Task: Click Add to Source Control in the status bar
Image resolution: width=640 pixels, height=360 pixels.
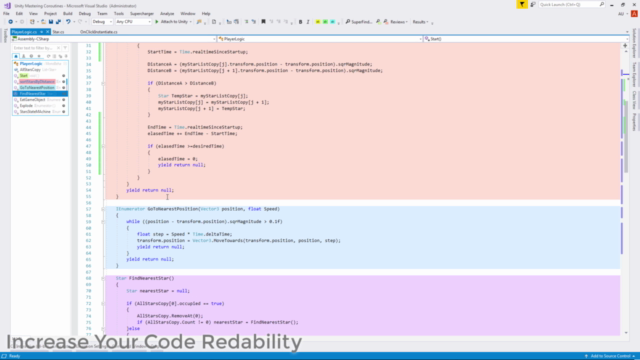Action: point(610,356)
